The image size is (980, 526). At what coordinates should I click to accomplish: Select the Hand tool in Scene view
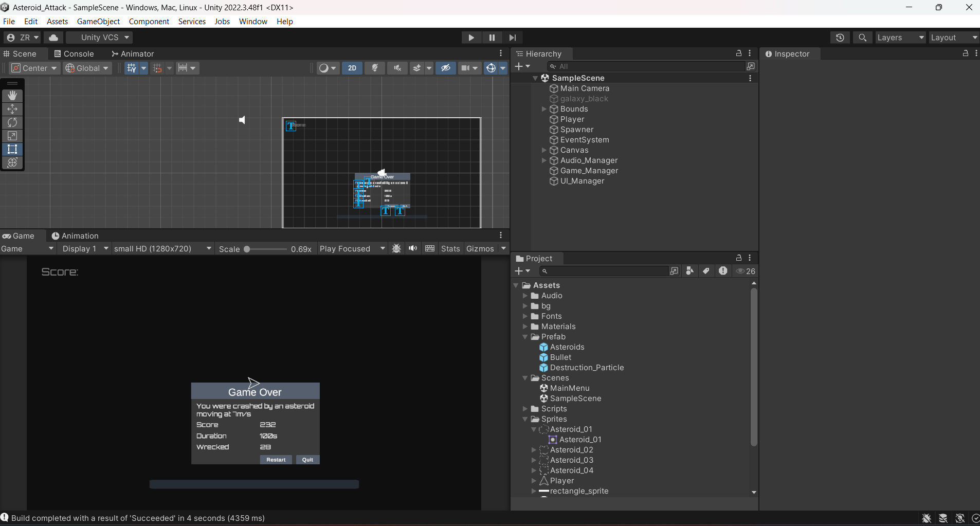click(x=12, y=96)
